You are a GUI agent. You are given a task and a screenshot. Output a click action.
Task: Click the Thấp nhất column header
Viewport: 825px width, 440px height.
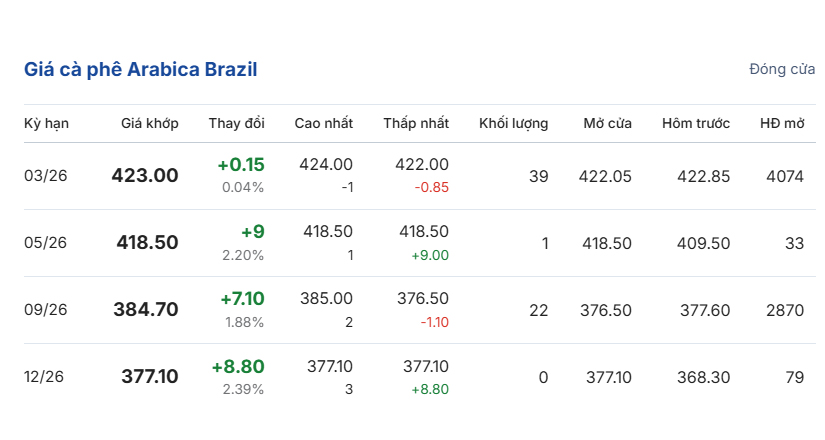416,124
